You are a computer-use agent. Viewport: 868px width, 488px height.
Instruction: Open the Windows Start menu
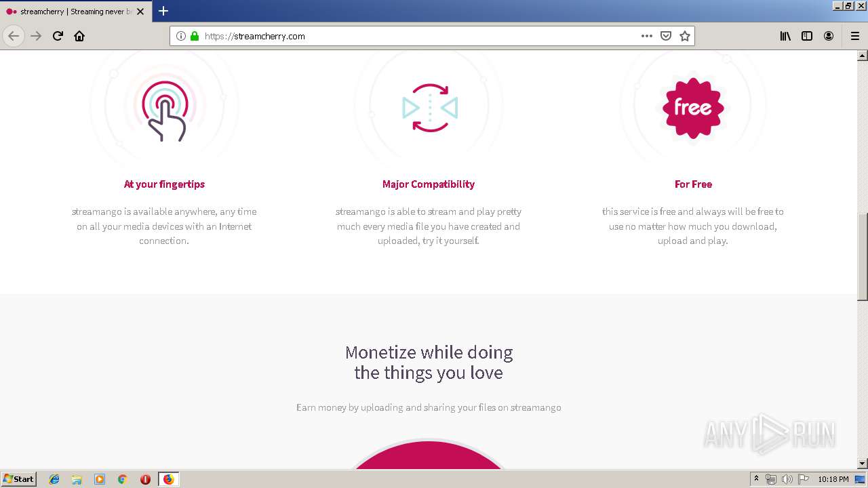18,479
